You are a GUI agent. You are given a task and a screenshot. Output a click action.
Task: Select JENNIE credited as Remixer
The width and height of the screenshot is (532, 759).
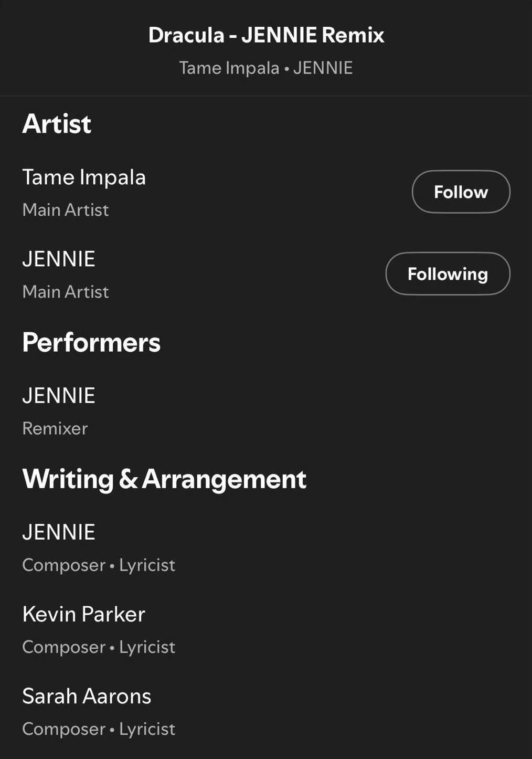[59, 396]
